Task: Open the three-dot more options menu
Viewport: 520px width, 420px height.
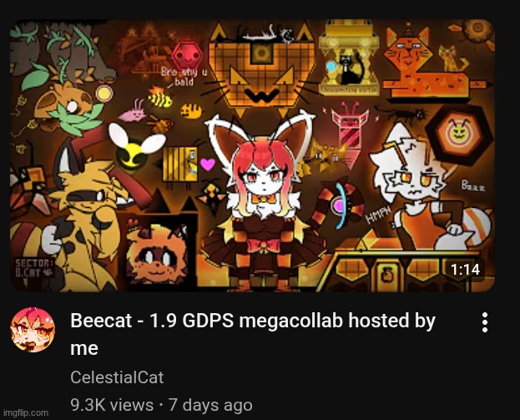Action: pos(484,322)
